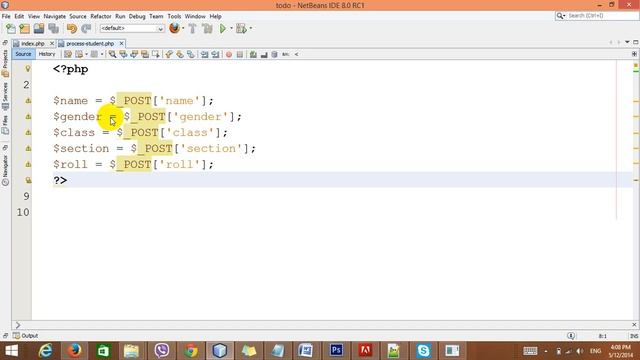Click Find Previous Occurrence icon
Screen dimensions: 640x360
[123, 54]
